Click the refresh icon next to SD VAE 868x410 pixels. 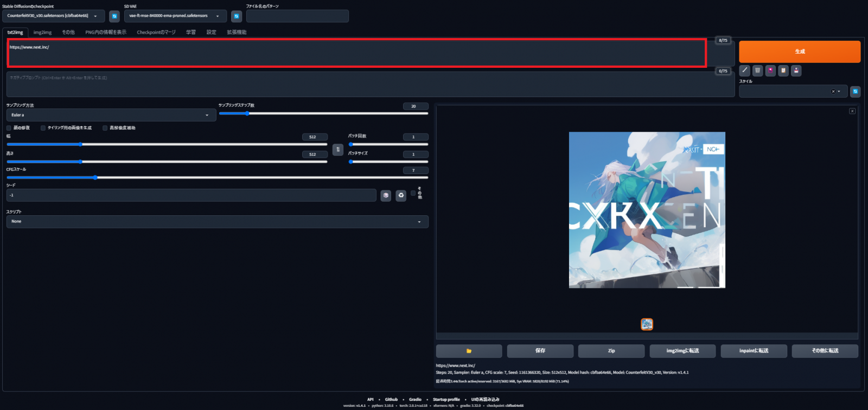[237, 16]
